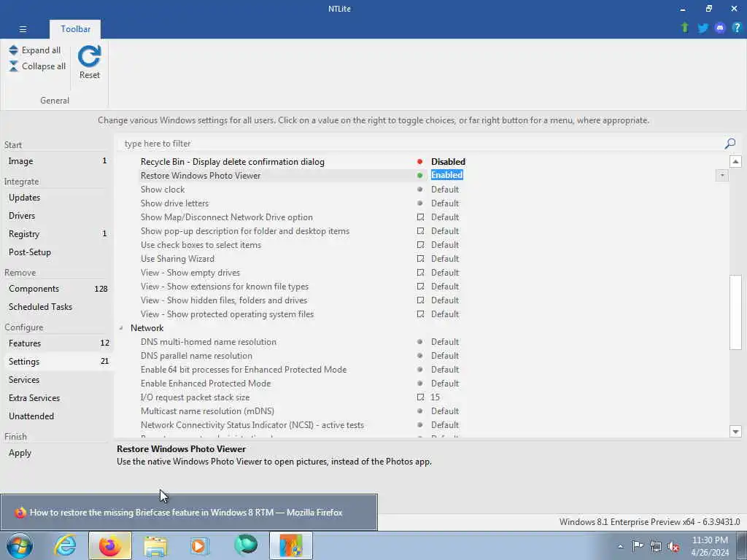
Task: Open the Apply page
Action: 57,452
